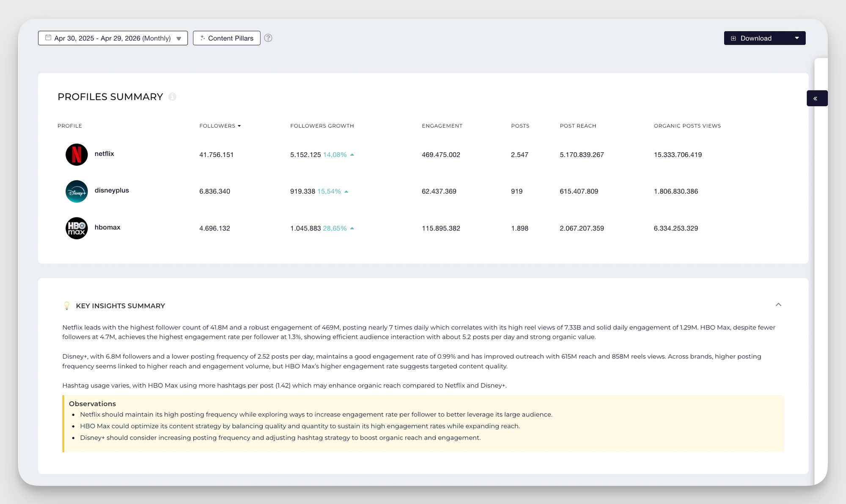Click hbomax follower growth number 1.045.883

[305, 228]
